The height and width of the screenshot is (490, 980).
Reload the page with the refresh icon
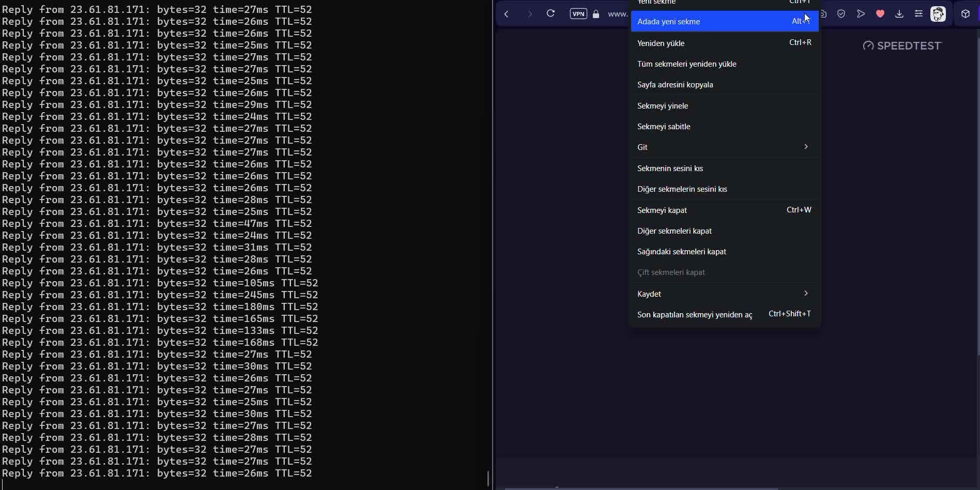pyautogui.click(x=550, y=14)
